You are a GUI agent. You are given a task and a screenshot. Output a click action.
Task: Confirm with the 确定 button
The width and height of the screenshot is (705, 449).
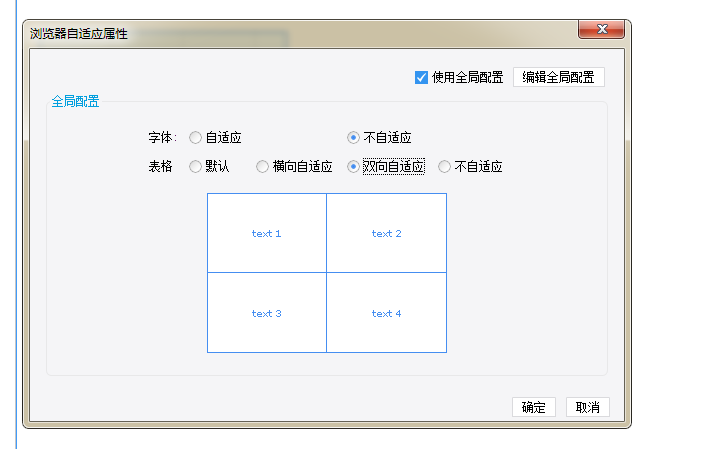click(x=534, y=407)
